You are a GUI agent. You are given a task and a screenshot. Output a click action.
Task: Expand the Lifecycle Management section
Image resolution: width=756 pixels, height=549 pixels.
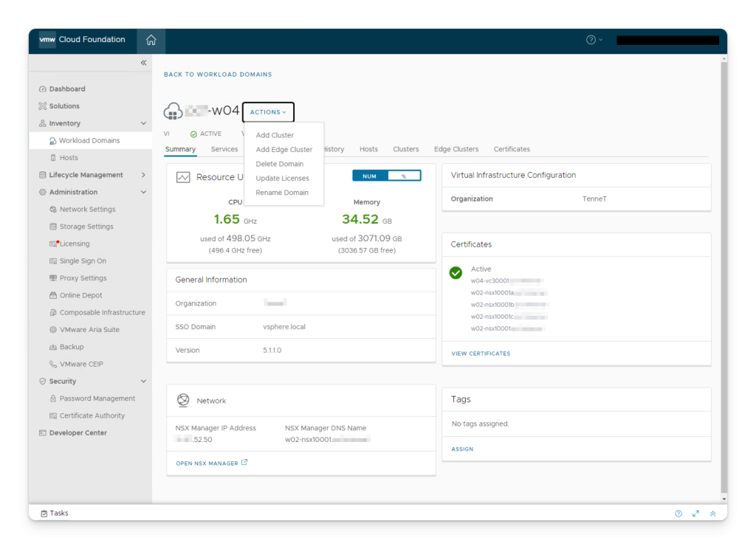click(x=143, y=175)
